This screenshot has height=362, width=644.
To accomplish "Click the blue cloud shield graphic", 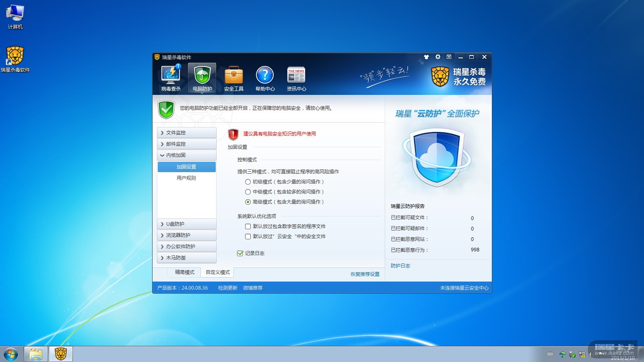I will click(437, 157).
